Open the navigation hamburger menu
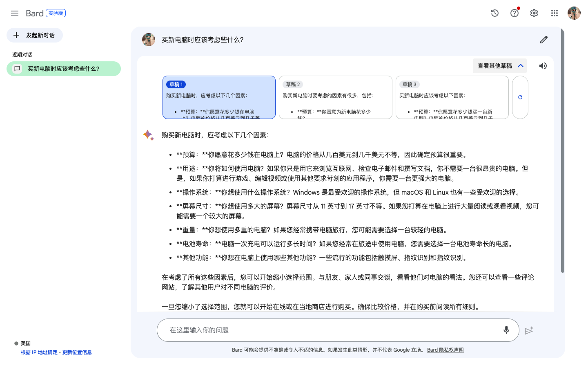Image resolution: width=588 pixels, height=368 pixels. click(x=15, y=13)
